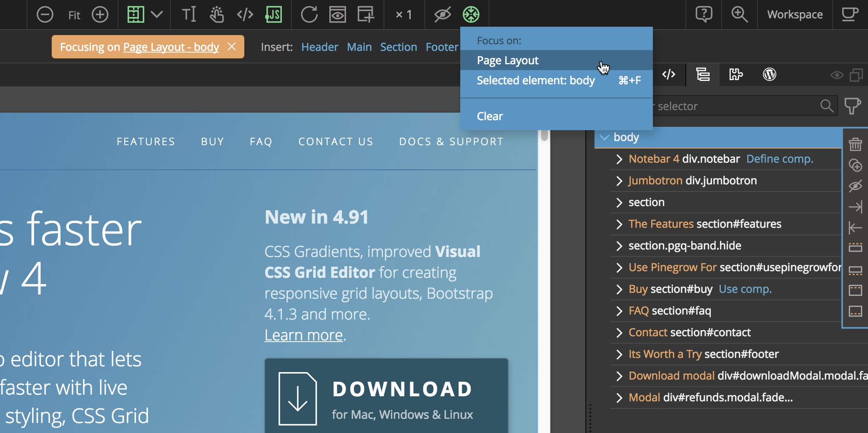Open the code editor icon in the toolbar
The image size is (868, 433).
coord(245,15)
